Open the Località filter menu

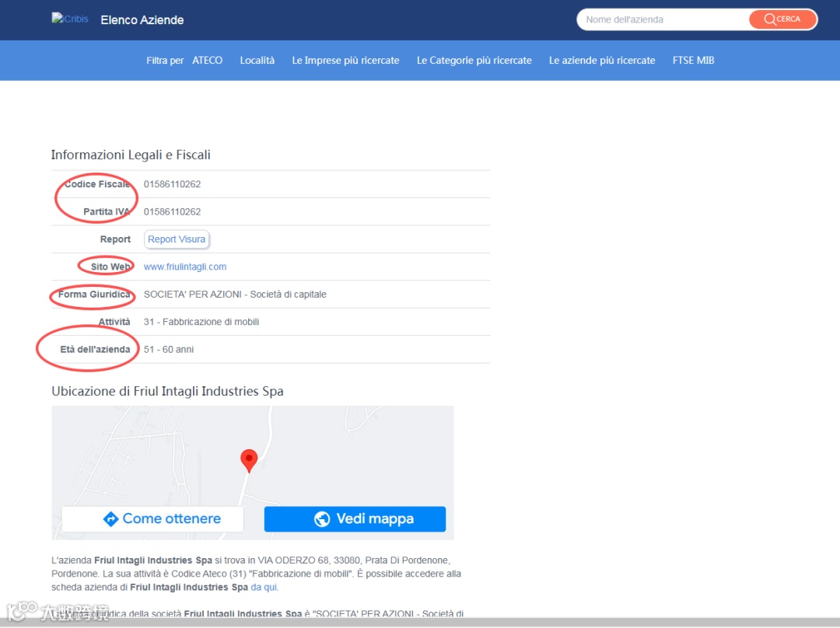(x=257, y=61)
